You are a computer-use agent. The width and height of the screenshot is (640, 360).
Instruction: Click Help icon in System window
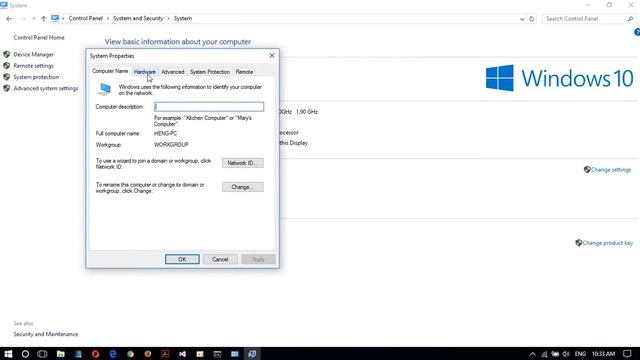[x=637, y=32]
